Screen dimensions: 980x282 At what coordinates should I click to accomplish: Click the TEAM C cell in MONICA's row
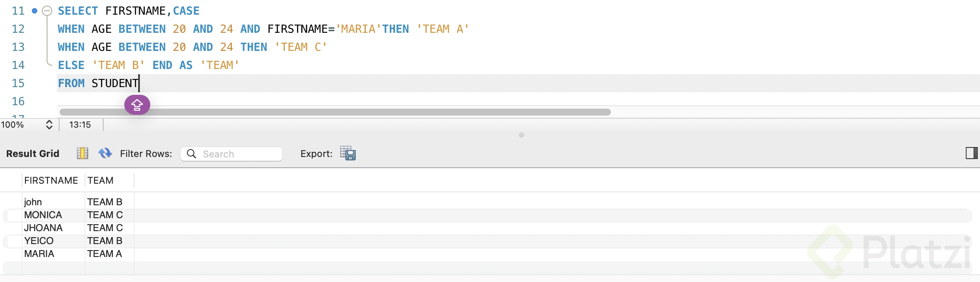click(x=105, y=215)
